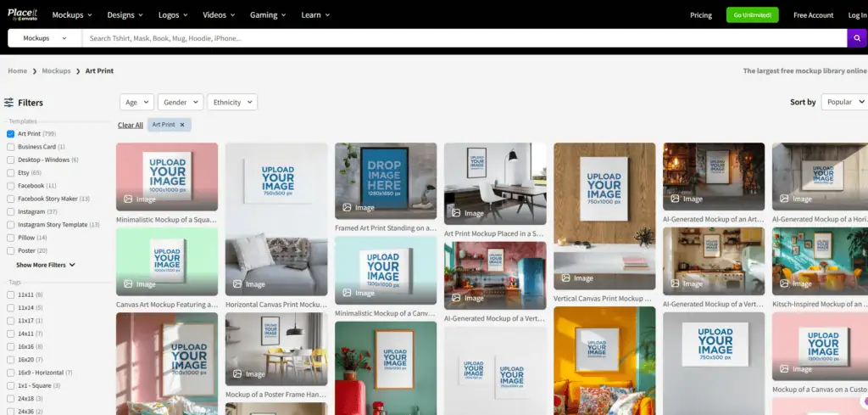
Task: Click the Go Unlimited button
Action: (752, 15)
